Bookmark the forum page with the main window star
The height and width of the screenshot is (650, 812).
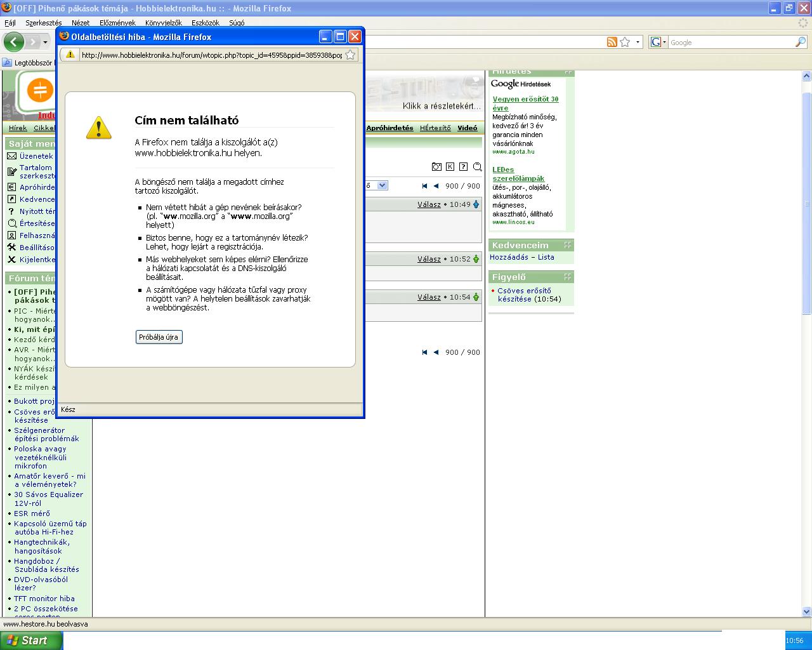625,42
